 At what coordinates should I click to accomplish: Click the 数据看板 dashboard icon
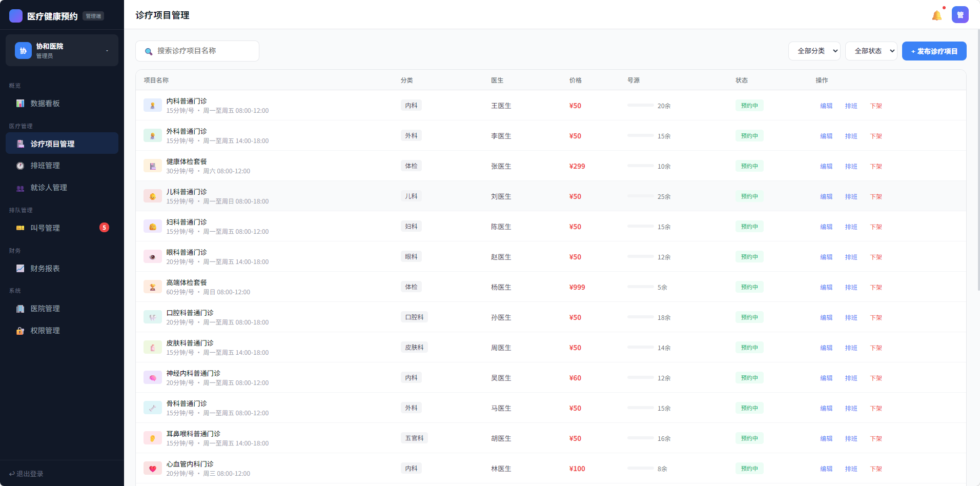pyautogui.click(x=21, y=104)
